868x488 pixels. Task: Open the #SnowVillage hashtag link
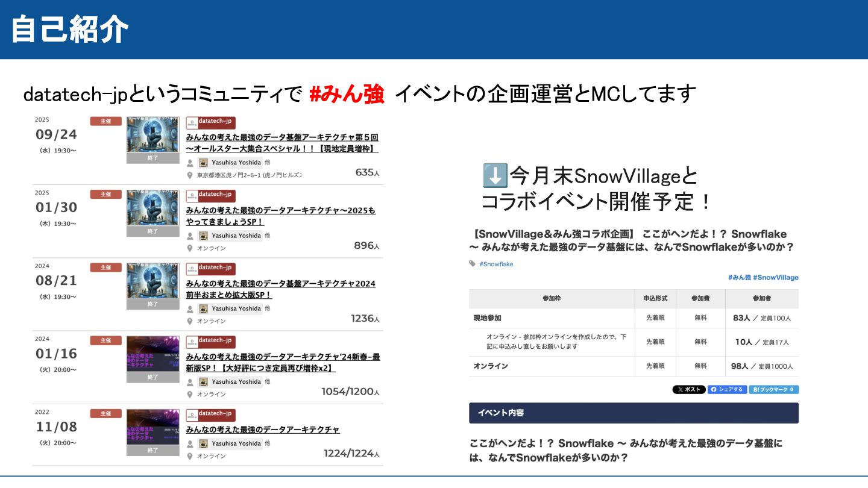pos(776,278)
